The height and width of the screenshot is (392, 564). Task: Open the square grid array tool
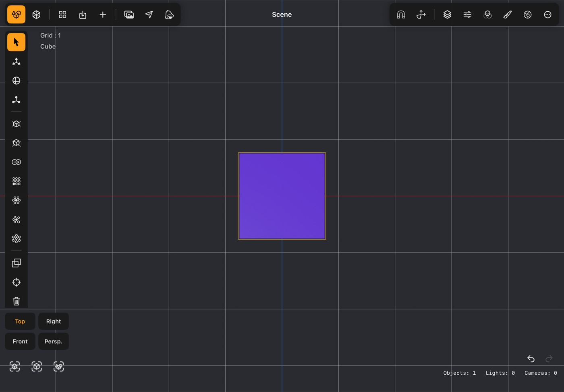(x=16, y=181)
